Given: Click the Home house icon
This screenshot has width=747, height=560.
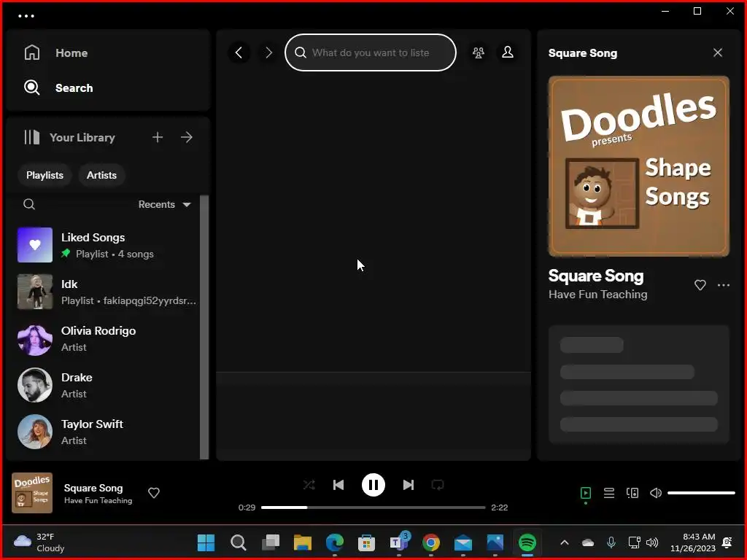Looking at the screenshot, I should pos(32,52).
